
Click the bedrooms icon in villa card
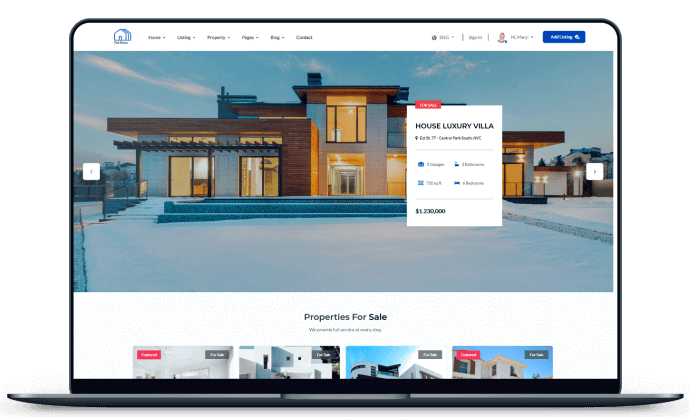[x=456, y=183]
